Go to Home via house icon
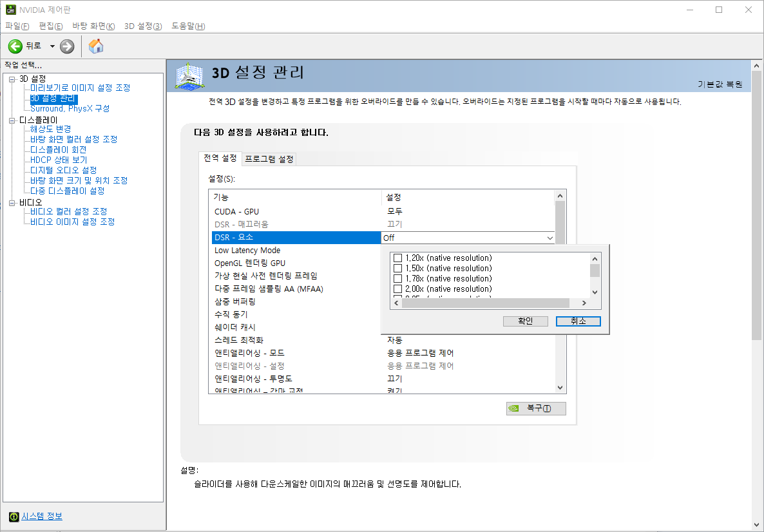Viewport: 764px width, 532px height. (96, 46)
